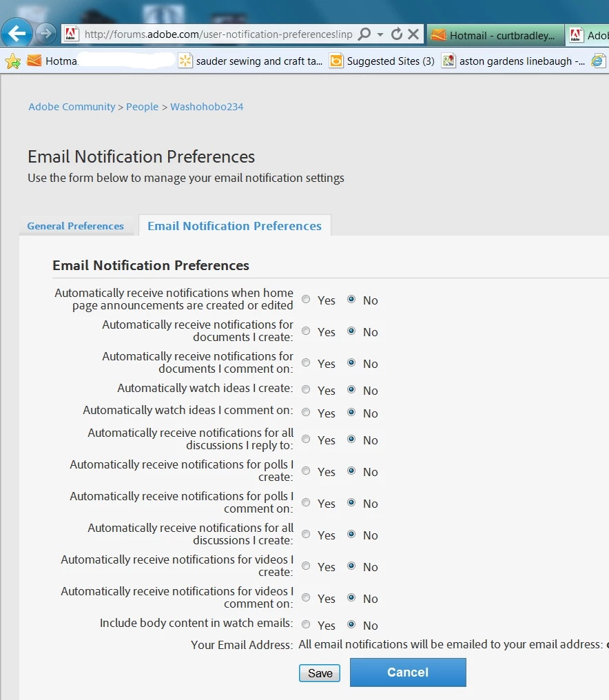
Task: Click the blue Cancel button
Action: tap(408, 672)
